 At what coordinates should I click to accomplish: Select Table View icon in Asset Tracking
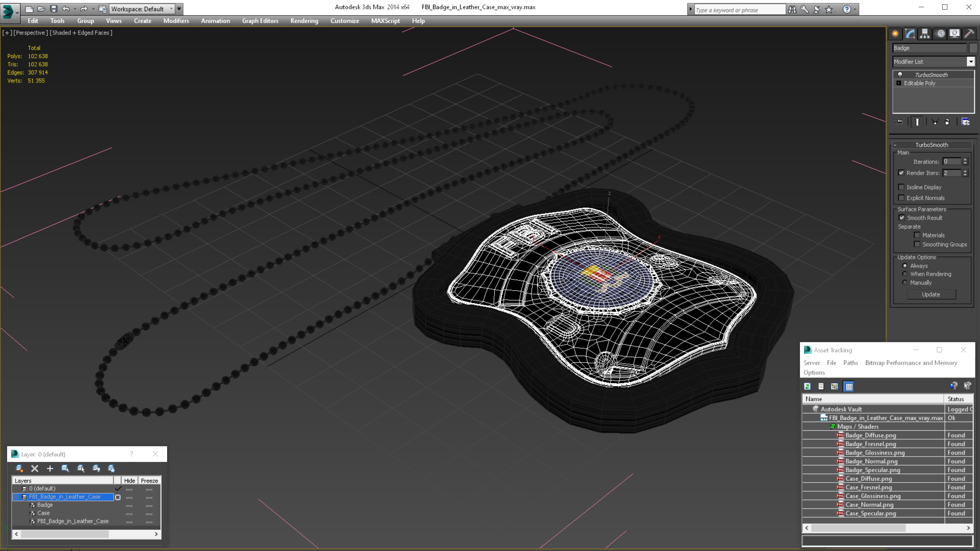[849, 386]
